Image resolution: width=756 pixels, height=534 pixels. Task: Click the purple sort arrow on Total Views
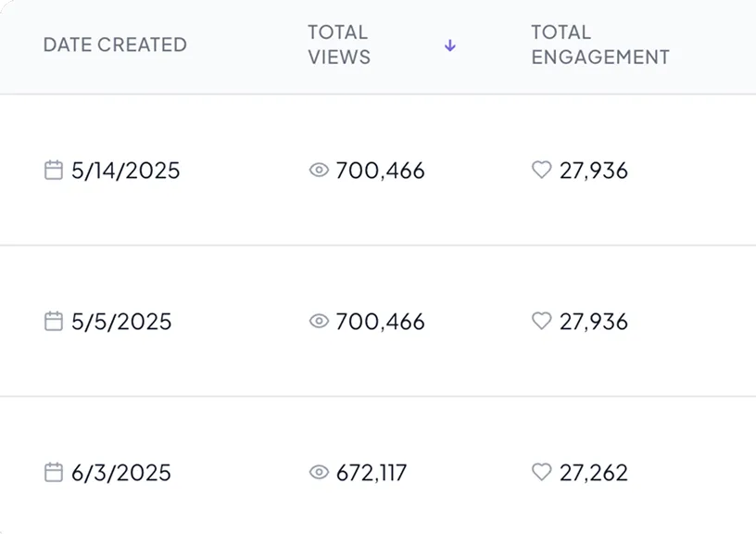coord(449,44)
